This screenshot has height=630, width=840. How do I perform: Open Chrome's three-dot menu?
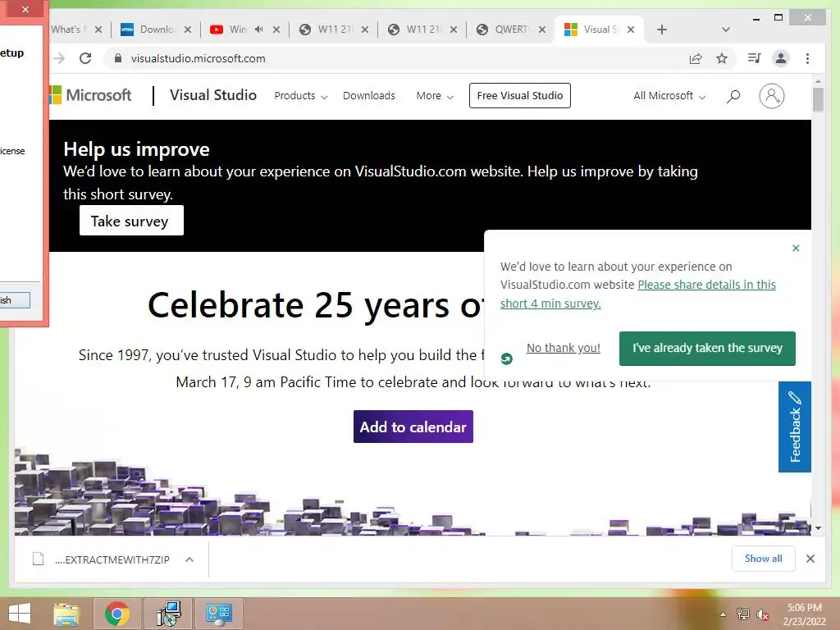point(807,58)
